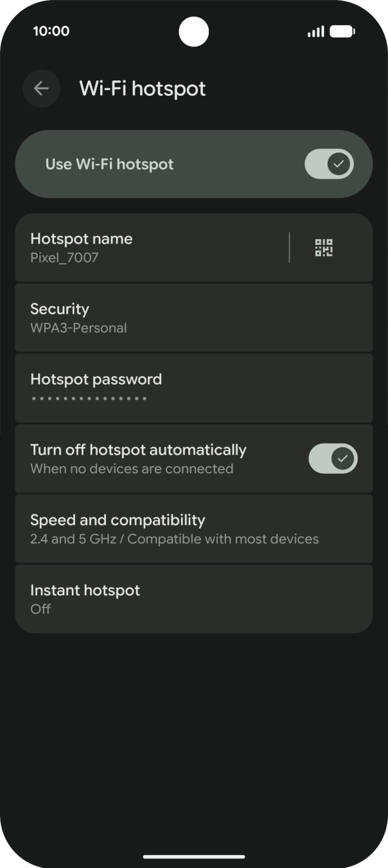
Task: Turn off the Use Wi-Fi hotspot switch
Action: pos(329,164)
